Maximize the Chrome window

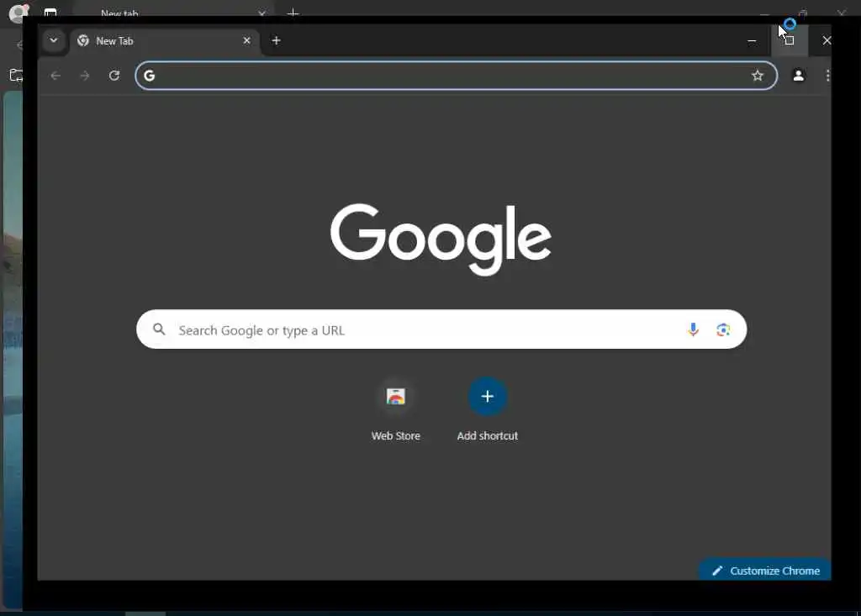pos(790,40)
